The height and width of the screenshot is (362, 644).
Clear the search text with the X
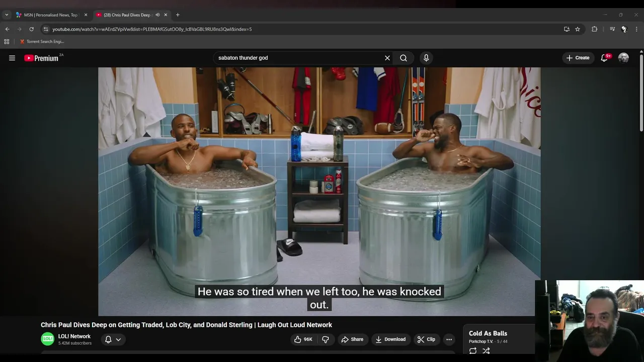(x=387, y=58)
